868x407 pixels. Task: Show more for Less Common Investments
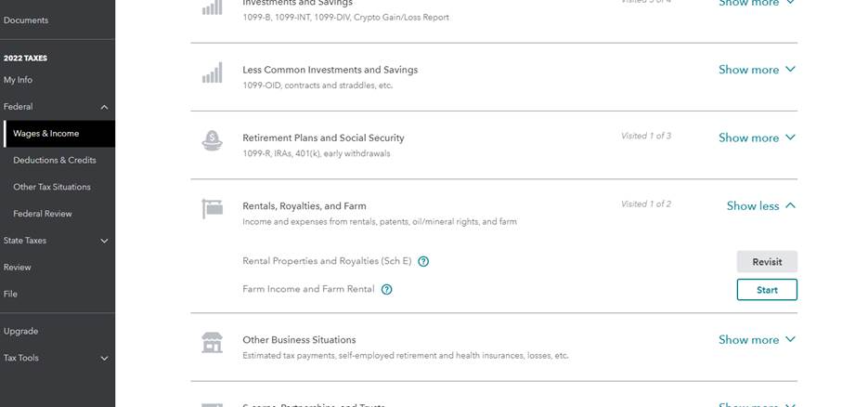click(757, 70)
